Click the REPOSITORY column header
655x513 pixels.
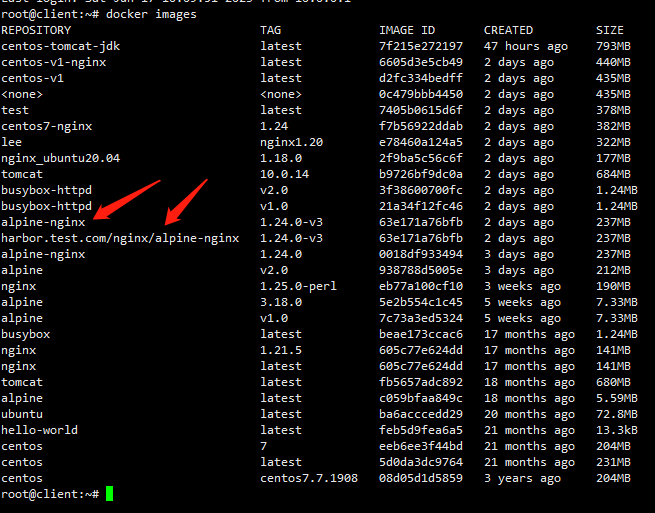pyautogui.click(x=36, y=30)
